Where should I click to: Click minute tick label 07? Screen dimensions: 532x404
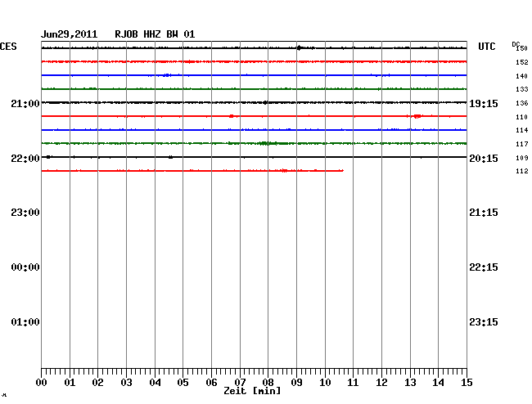point(240,383)
